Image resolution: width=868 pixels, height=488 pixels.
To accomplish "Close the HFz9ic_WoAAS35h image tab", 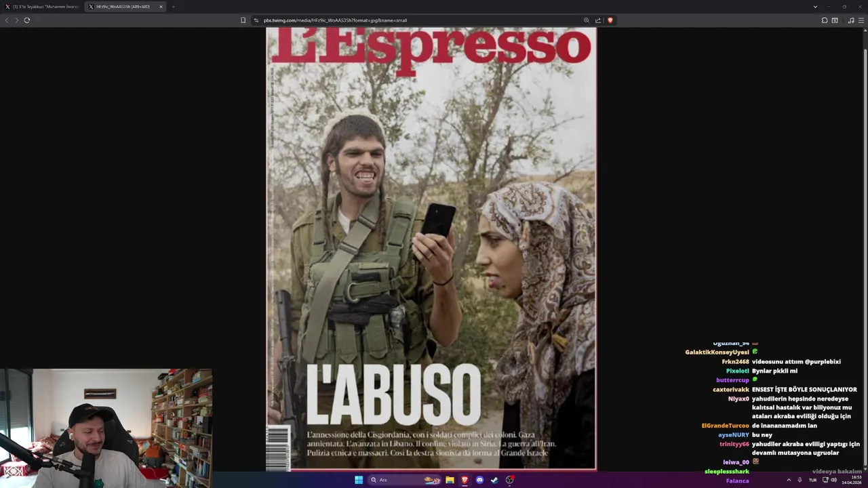I will pos(161,7).
